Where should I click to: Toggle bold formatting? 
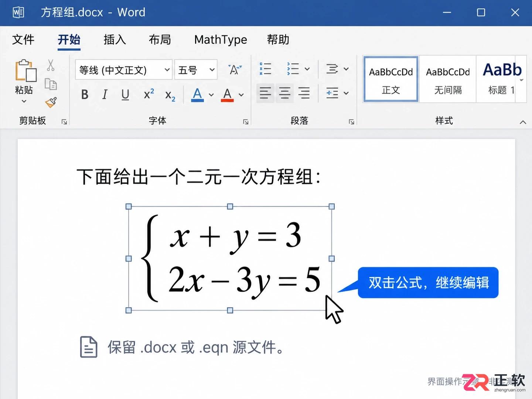pyautogui.click(x=85, y=95)
